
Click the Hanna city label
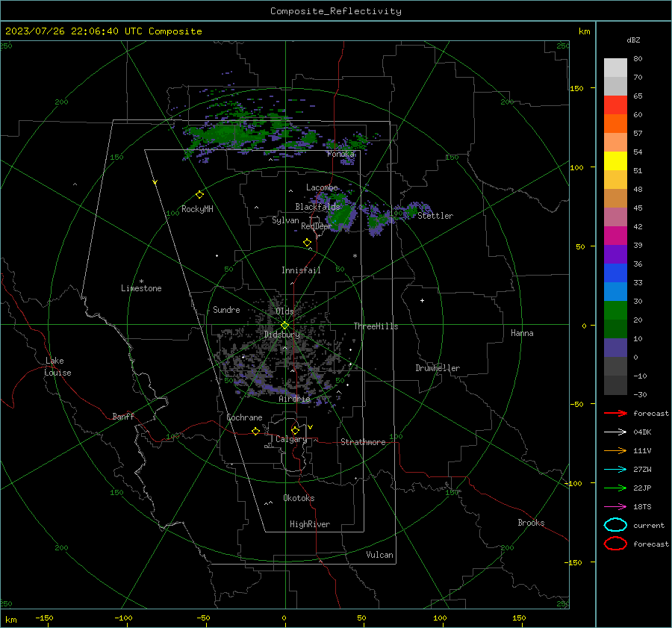pos(522,333)
